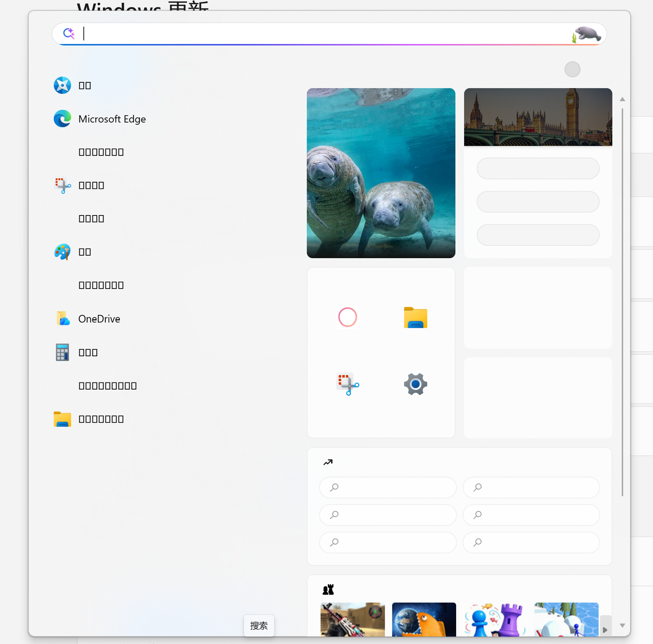Click the chess pieces games icon

tap(328, 589)
